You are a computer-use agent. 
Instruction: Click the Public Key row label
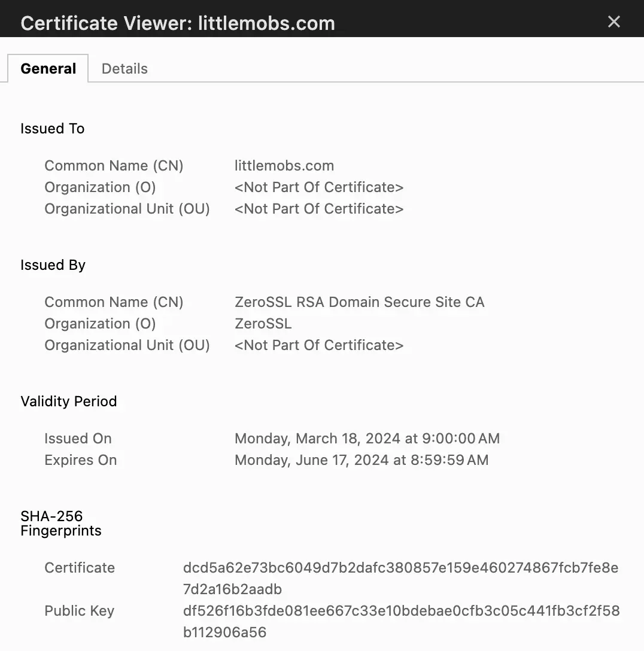coord(79,610)
